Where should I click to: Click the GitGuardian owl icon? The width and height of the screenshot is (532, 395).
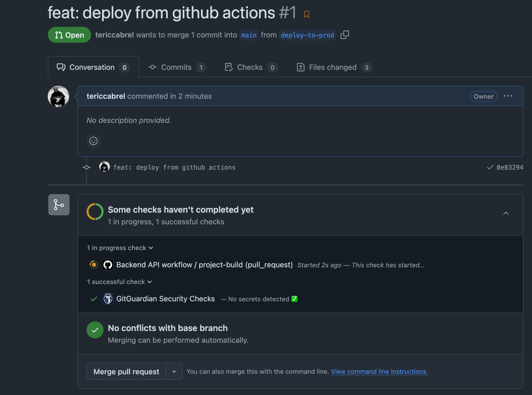click(108, 299)
